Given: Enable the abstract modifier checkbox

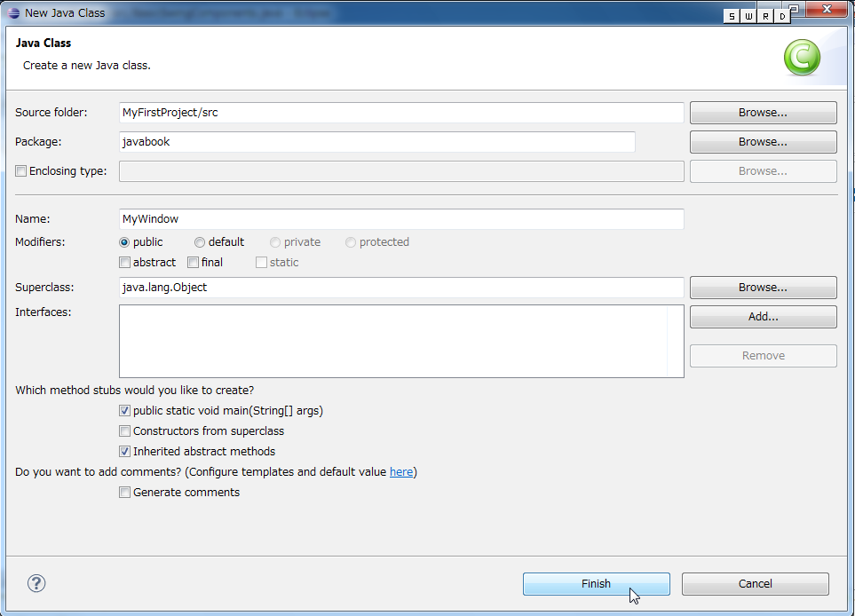Looking at the screenshot, I should pos(124,263).
